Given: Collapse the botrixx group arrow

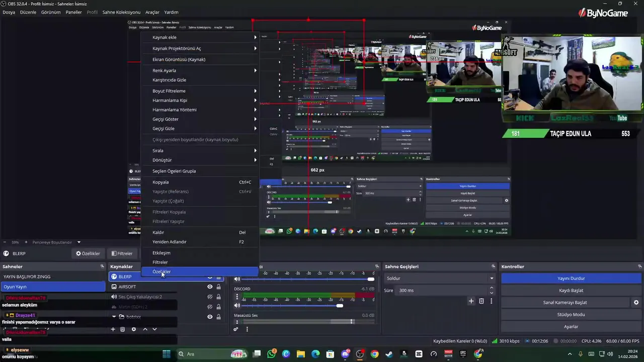Looking at the screenshot, I should coord(114,317).
